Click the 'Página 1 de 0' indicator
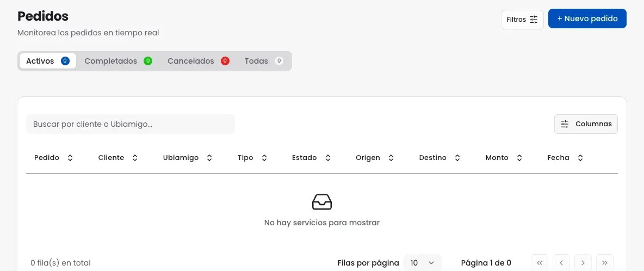The image size is (644, 271). pyautogui.click(x=486, y=263)
